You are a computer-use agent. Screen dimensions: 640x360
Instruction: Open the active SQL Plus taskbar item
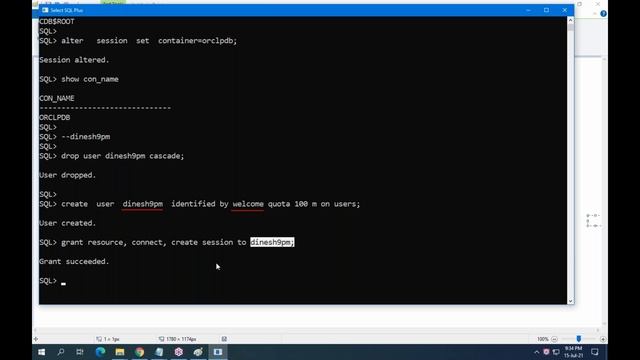(218, 352)
